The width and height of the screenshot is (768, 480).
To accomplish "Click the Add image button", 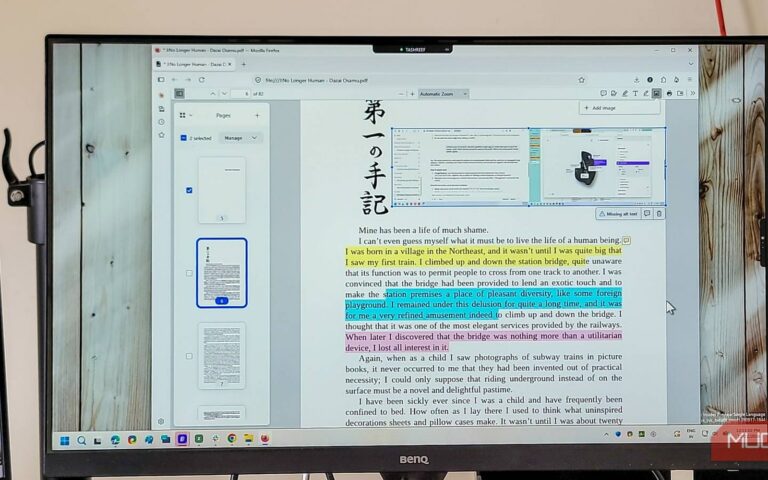I will 620,108.
